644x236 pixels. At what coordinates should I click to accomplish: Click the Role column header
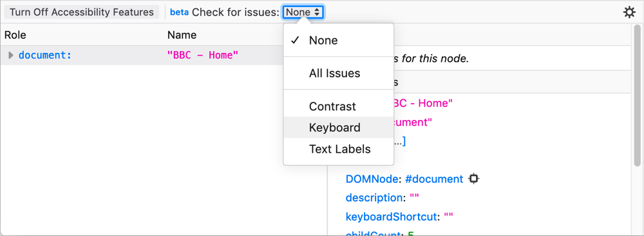point(15,35)
